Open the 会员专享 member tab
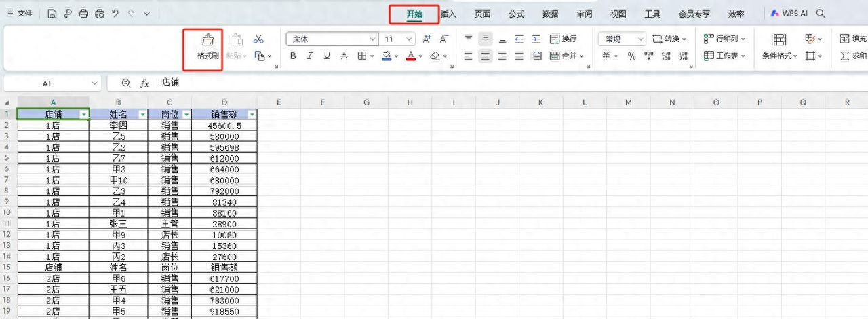The height and width of the screenshot is (319, 868). [x=694, y=14]
